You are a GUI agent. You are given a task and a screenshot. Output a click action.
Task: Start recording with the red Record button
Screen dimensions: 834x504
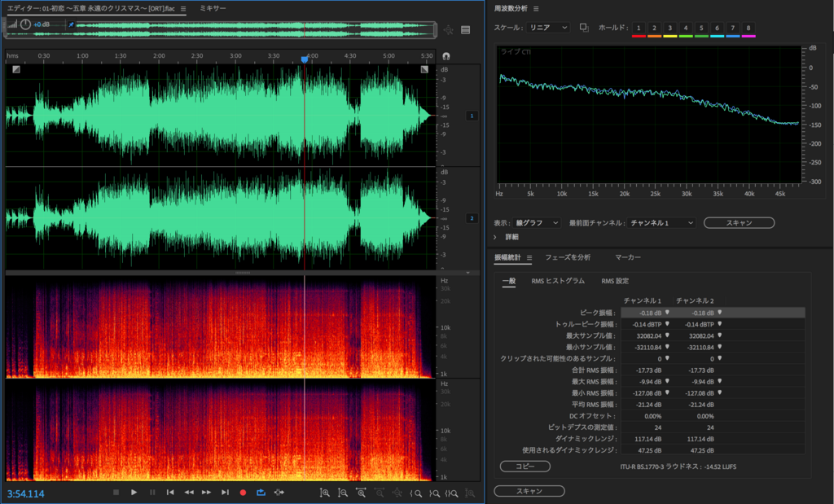tap(243, 493)
